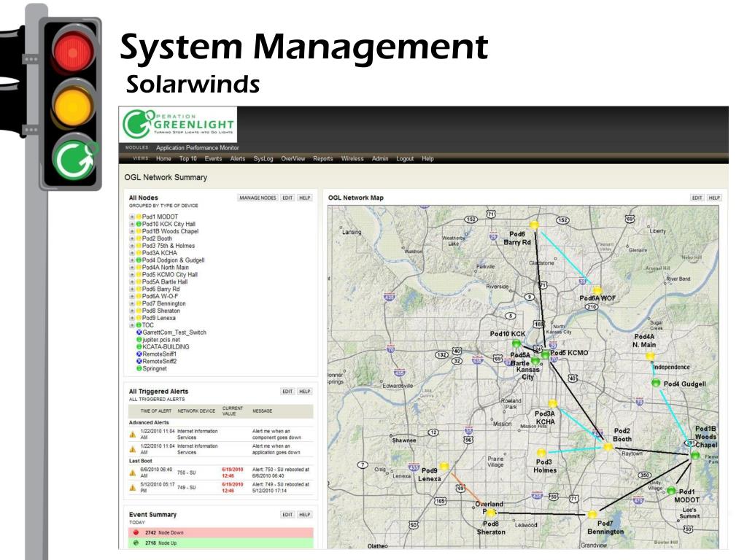747x560 pixels.
Task: Go to the Home view
Action: coord(163,158)
